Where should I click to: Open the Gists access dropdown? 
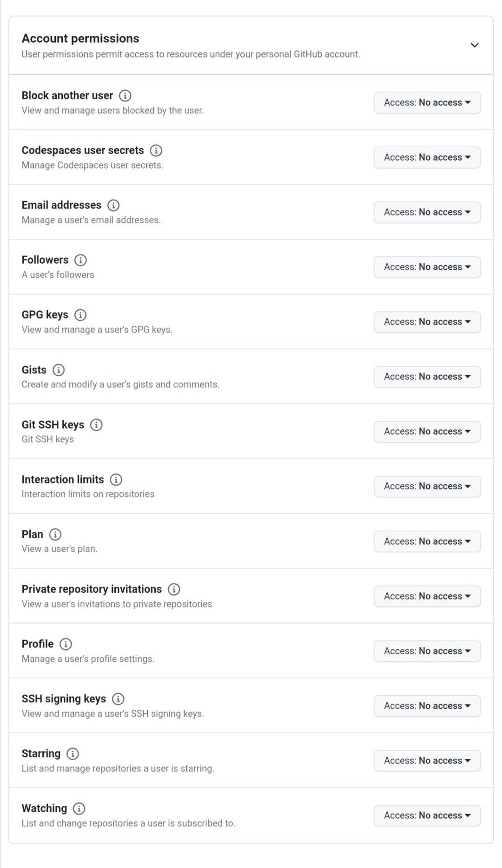pos(427,377)
